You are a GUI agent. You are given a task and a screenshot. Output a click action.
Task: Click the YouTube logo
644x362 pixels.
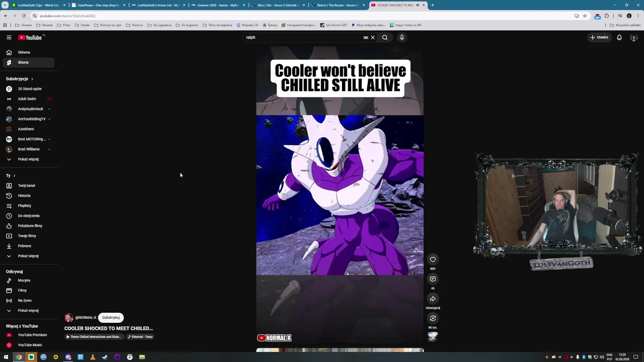[30, 37]
